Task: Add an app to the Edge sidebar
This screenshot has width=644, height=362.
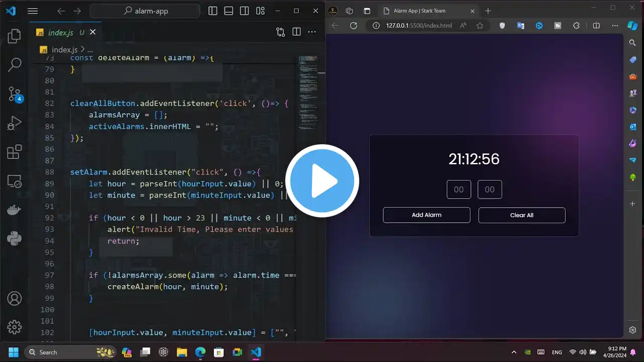Action: [x=633, y=204]
